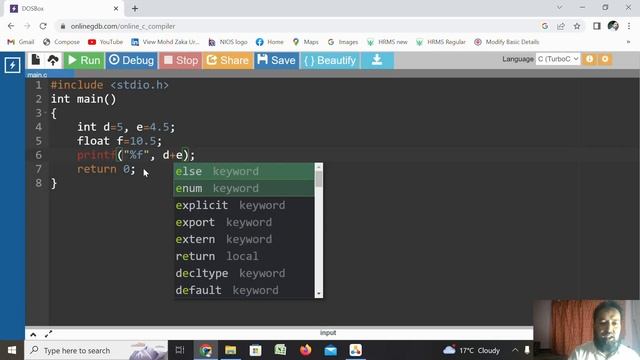This screenshot has height=360, width=640.
Task: Open the Modify Basic Details bookmark
Action: tap(507, 42)
